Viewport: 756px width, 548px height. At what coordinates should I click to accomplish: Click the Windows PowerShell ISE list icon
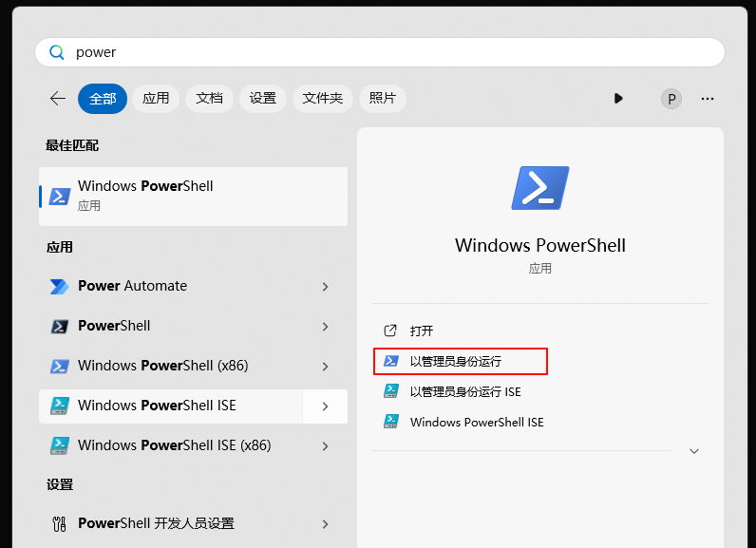pos(60,406)
